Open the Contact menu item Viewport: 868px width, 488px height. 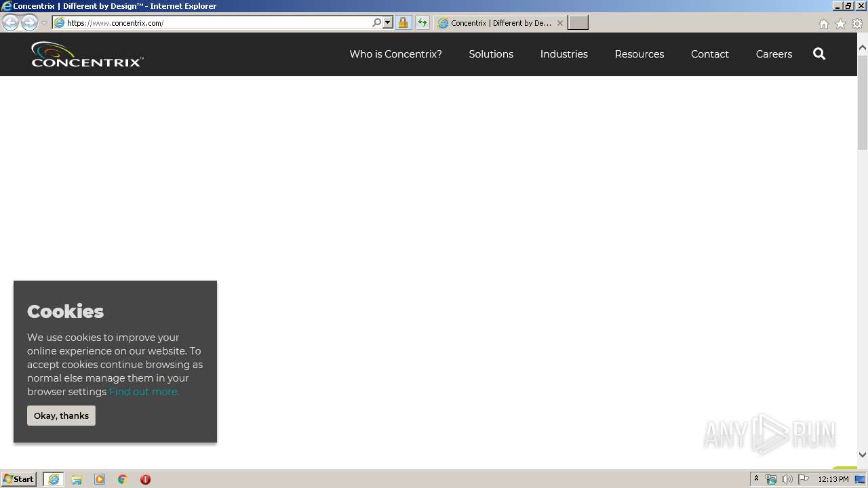[709, 54]
